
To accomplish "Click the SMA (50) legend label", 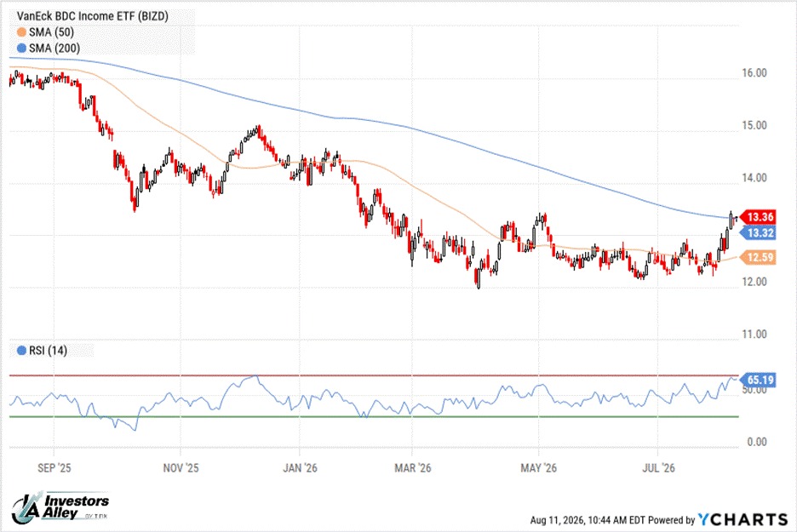I will coord(51,32).
